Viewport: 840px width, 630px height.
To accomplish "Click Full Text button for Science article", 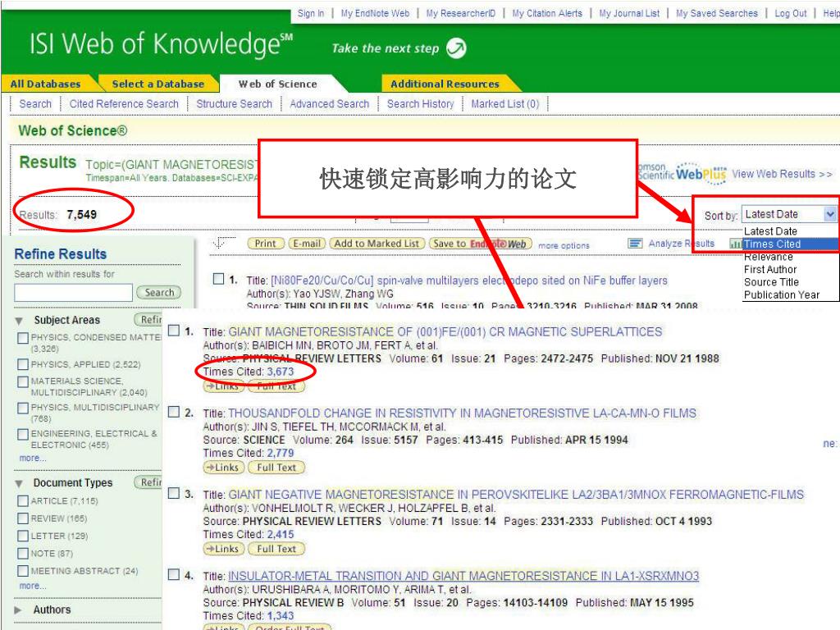I will [x=276, y=468].
